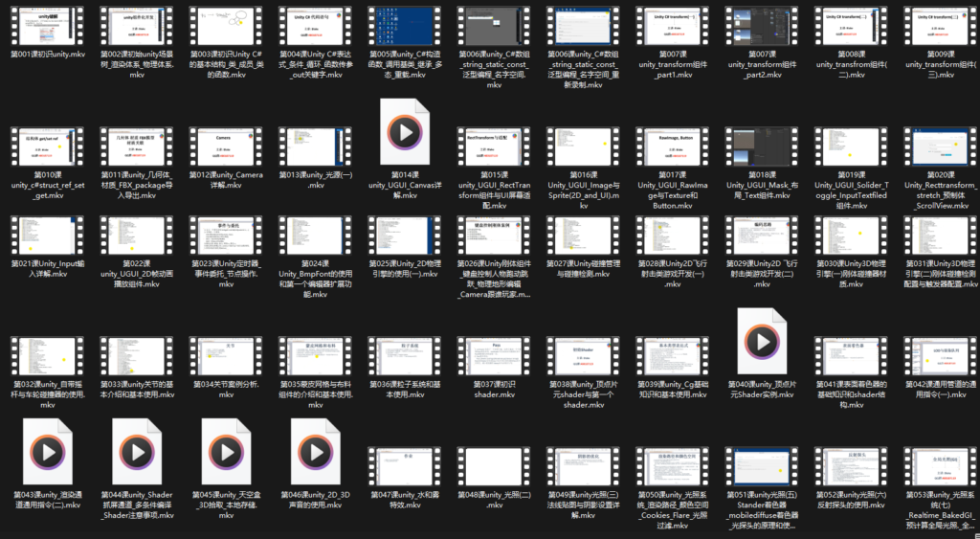Select the media file icon for lesson 014 UGUI_Canvas

[405, 132]
